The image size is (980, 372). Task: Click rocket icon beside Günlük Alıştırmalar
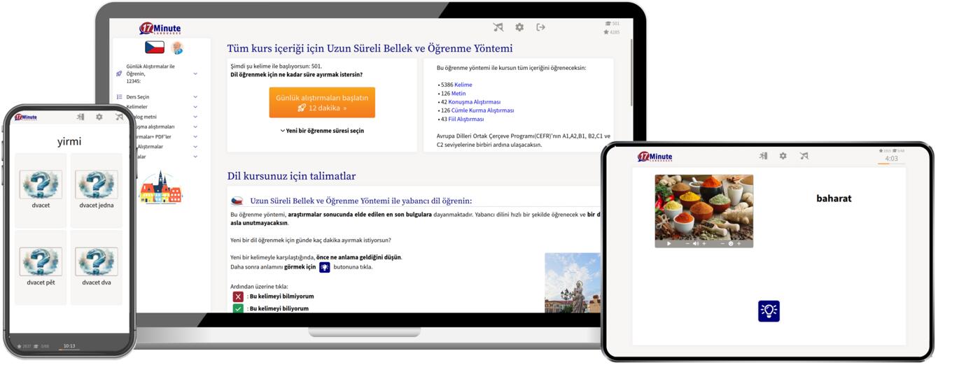pos(119,73)
